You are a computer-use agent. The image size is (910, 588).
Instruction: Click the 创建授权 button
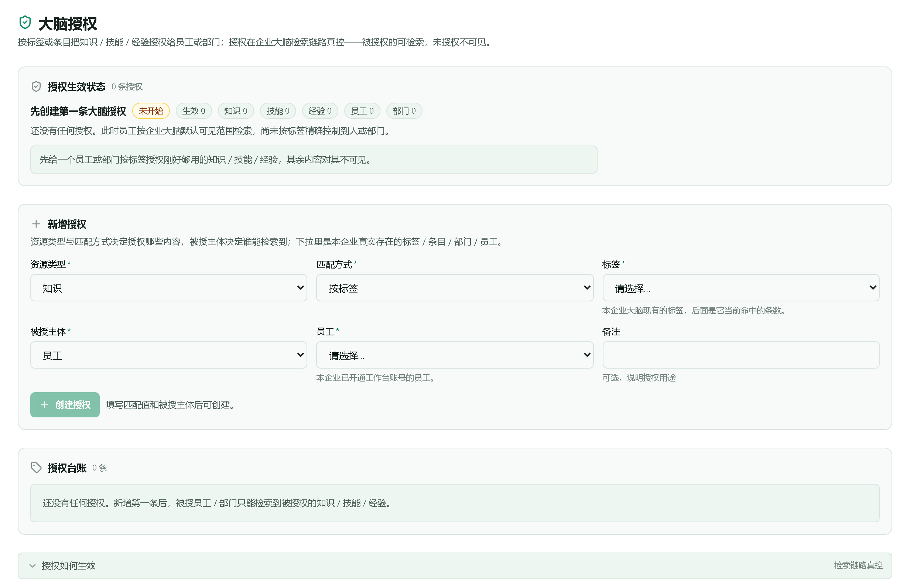pyautogui.click(x=65, y=405)
